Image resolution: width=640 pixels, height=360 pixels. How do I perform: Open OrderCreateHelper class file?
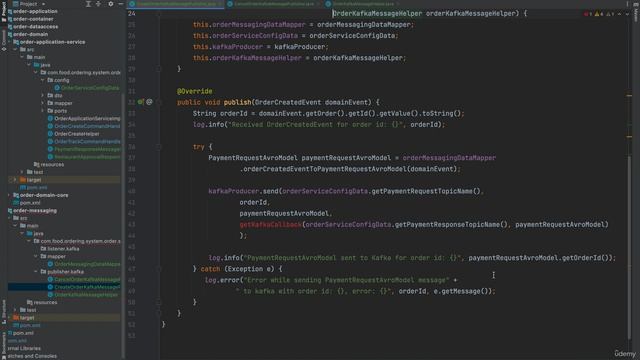click(x=73, y=134)
